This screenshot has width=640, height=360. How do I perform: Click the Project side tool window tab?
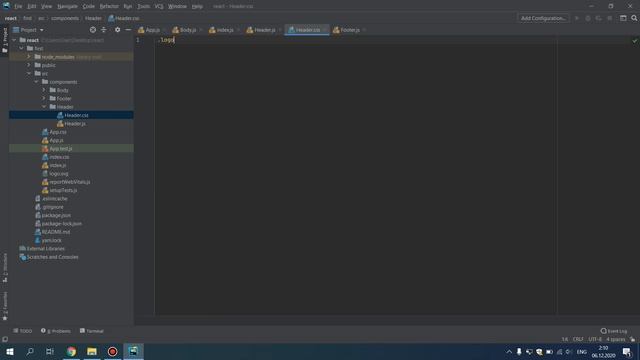point(4,40)
